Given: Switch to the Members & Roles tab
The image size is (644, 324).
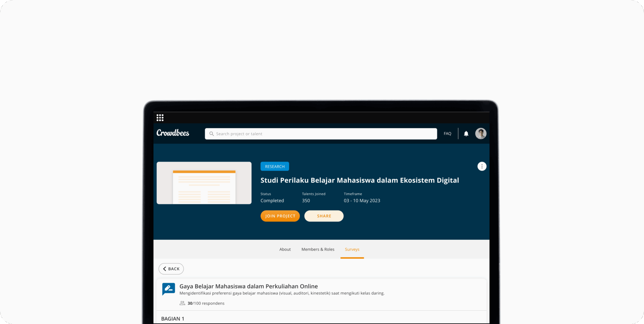Looking at the screenshot, I should click(318, 250).
